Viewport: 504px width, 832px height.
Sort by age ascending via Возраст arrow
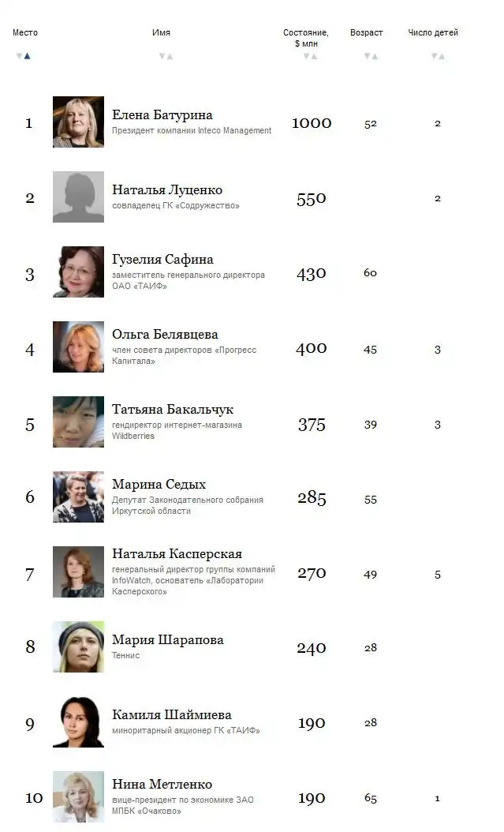pyautogui.click(x=374, y=55)
